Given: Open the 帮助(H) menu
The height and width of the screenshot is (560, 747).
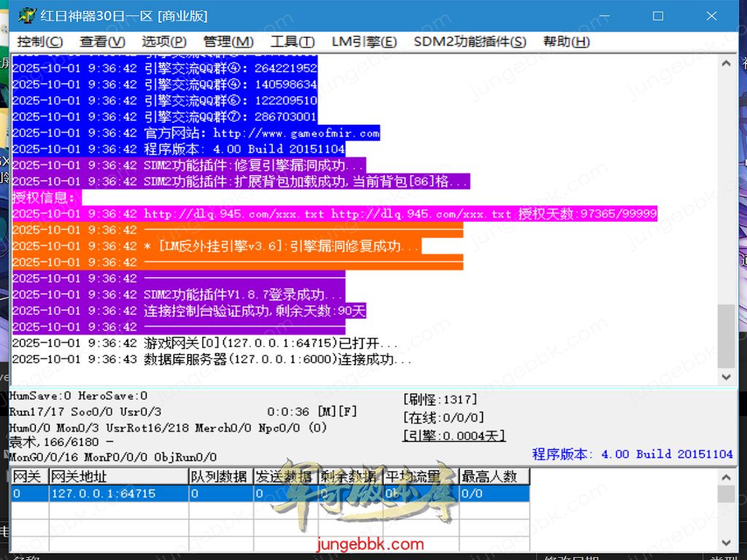Looking at the screenshot, I should (566, 42).
